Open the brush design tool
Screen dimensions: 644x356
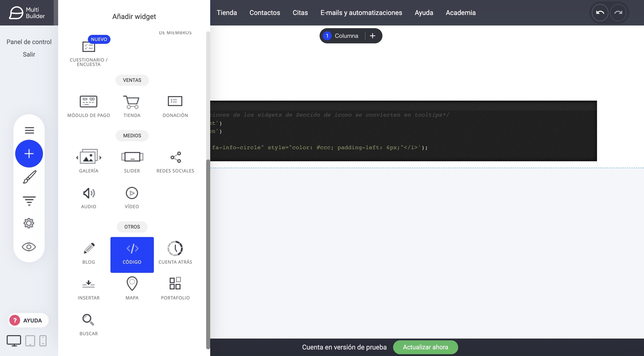pos(29,177)
